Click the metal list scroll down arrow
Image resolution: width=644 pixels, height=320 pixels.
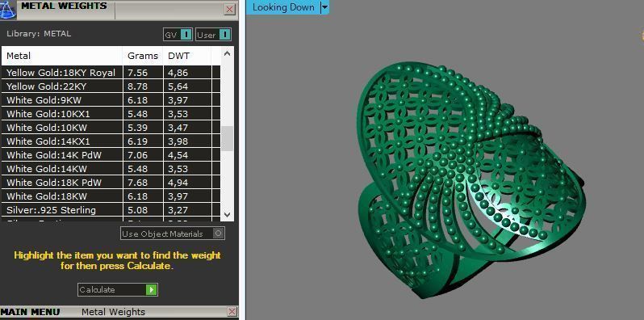tap(227, 215)
